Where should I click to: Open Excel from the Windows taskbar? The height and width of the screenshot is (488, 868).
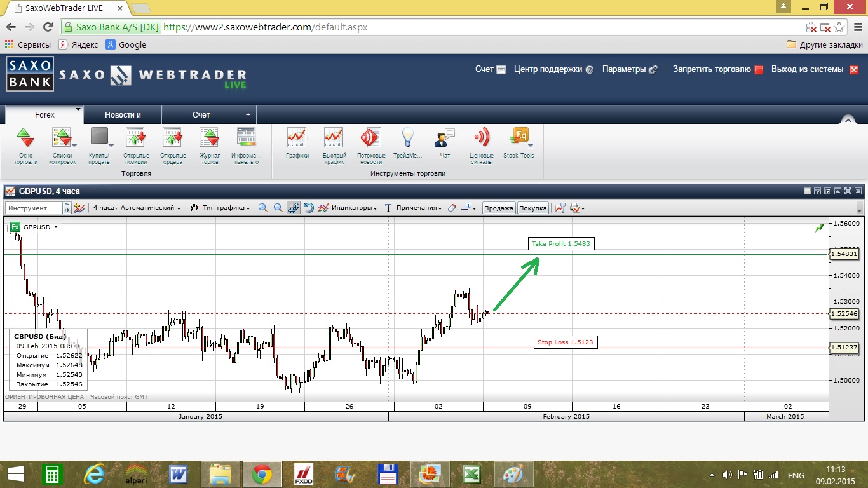point(471,475)
